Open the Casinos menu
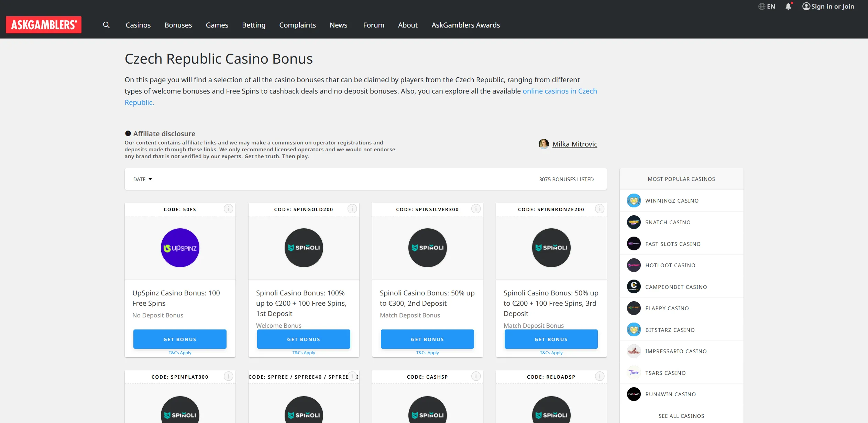 click(138, 25)
